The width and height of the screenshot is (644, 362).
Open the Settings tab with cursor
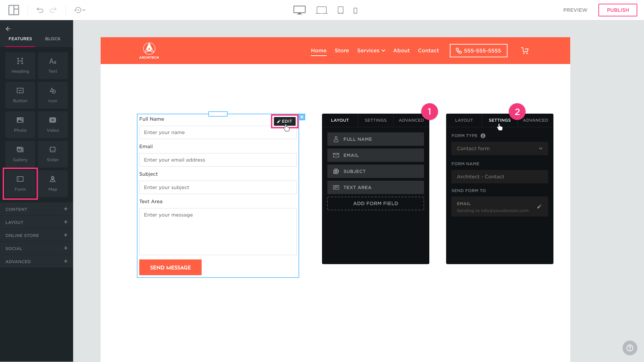[x=499, y=120]
